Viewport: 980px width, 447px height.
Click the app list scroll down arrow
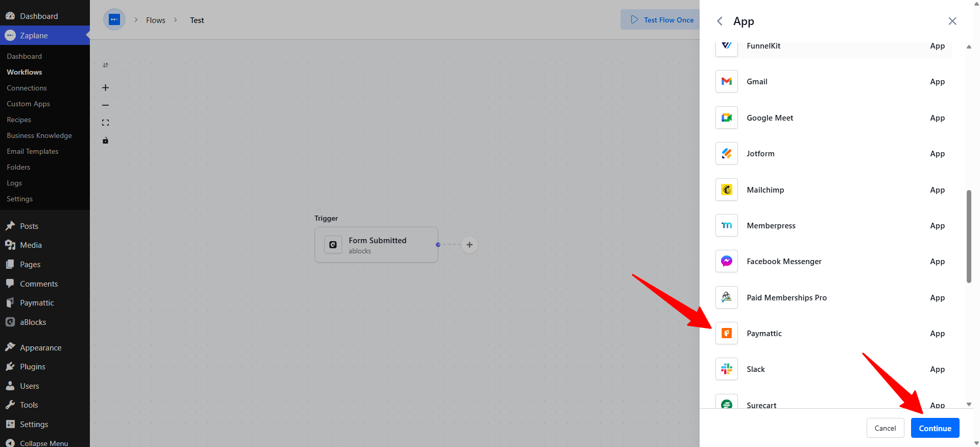coord(969,405)
